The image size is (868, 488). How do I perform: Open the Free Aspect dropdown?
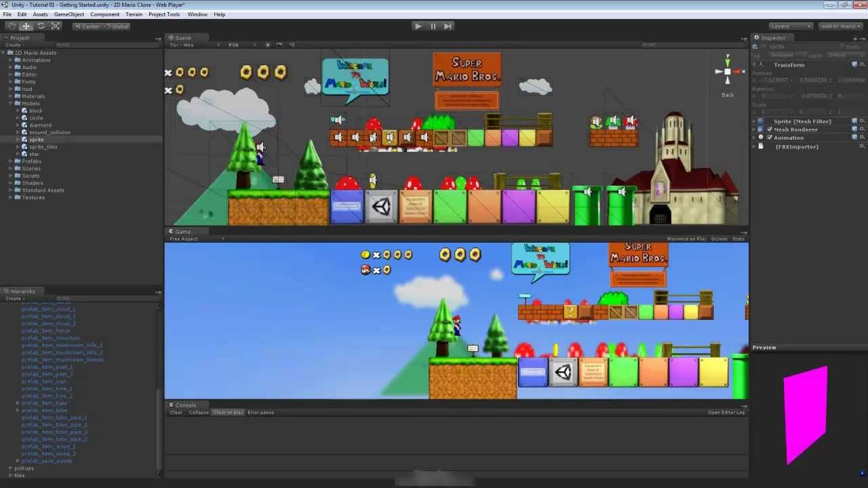(x=196, y=239)
